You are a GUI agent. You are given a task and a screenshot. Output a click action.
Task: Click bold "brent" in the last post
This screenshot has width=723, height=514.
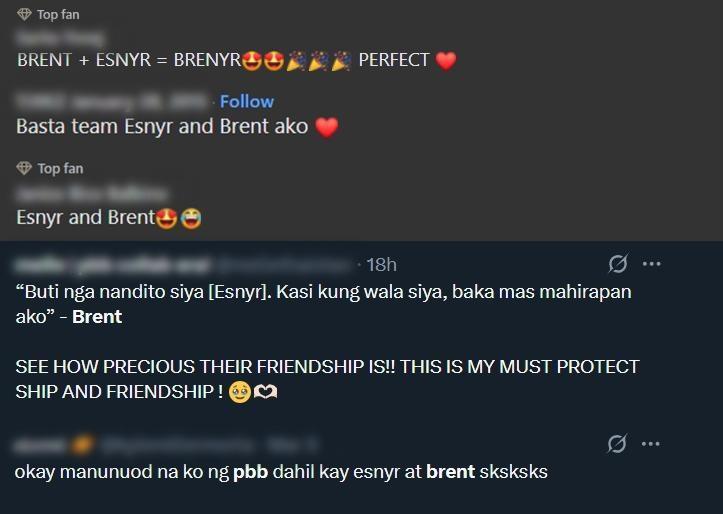tap(450, 471)
